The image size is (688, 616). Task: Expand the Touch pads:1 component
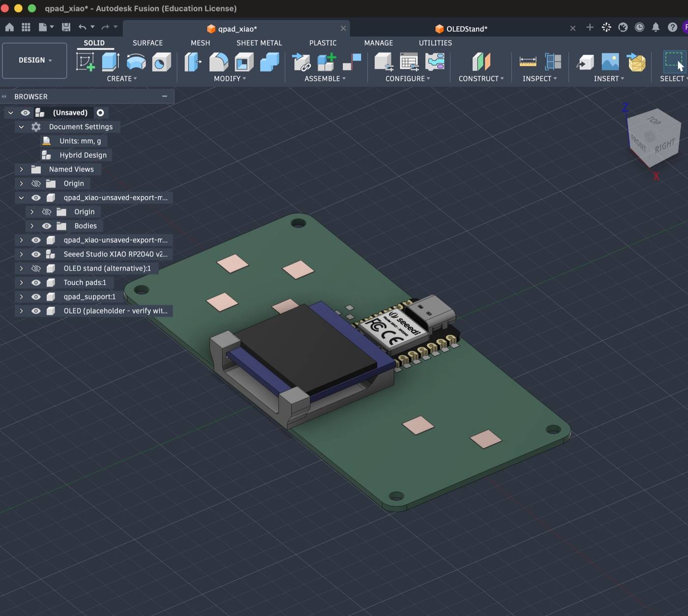point(21,283)
